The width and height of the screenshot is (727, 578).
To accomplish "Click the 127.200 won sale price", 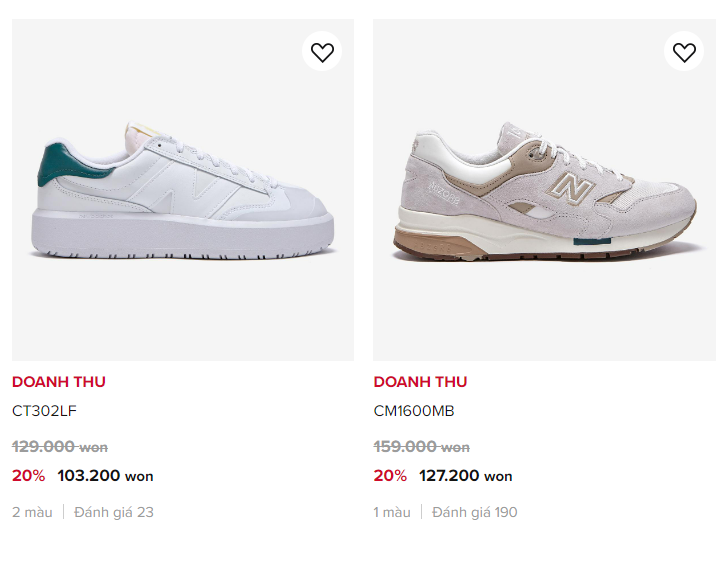I will point(466,476).
